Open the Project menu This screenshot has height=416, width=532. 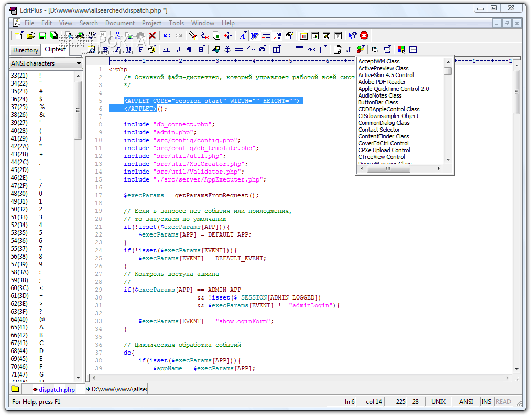coord(151,23)
